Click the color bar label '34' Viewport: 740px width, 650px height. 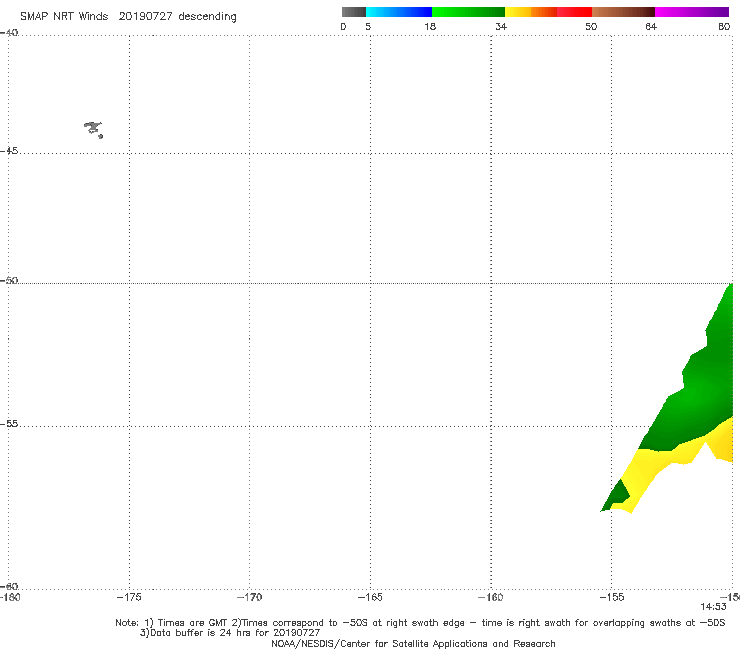[501, 26]
